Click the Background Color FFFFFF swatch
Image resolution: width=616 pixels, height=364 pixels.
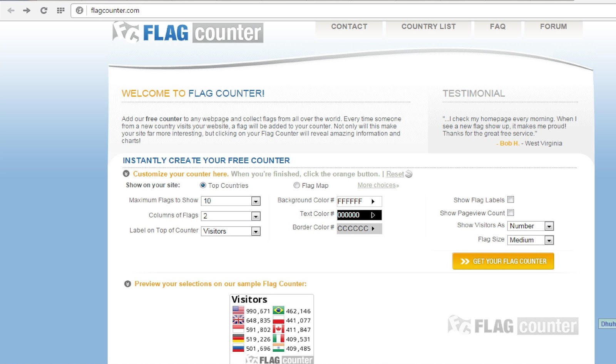(x=359, y=201)
